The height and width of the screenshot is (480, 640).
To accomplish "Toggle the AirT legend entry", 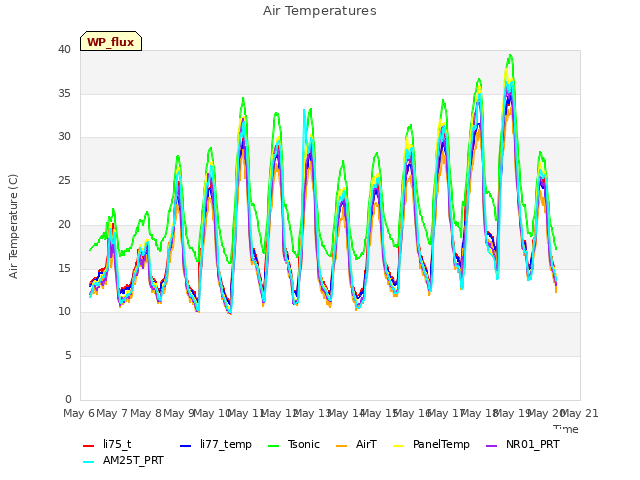I will (356, 444).
